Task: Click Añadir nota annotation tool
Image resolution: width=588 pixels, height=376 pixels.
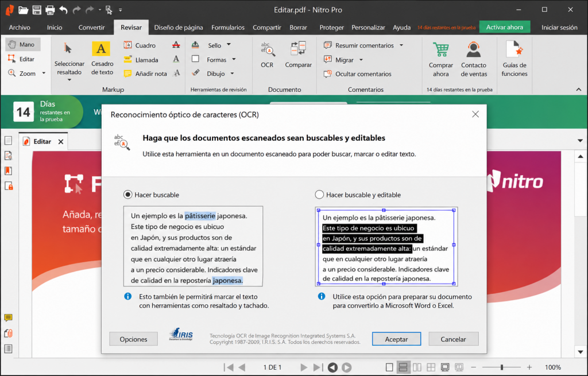Action: (145, 73)
